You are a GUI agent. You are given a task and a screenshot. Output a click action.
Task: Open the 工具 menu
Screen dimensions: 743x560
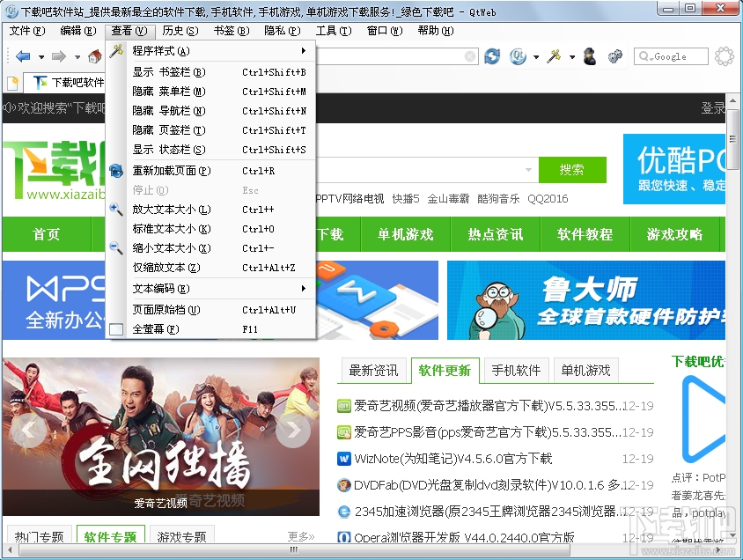point(332,30)
